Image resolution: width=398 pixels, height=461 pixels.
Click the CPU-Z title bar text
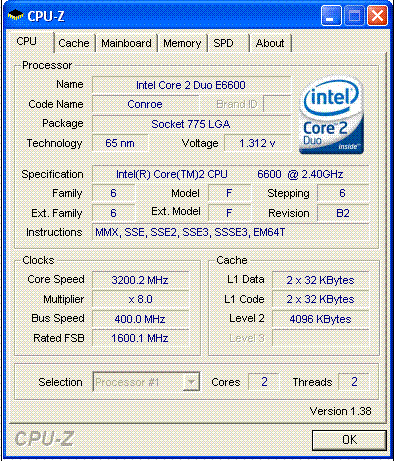46,16
